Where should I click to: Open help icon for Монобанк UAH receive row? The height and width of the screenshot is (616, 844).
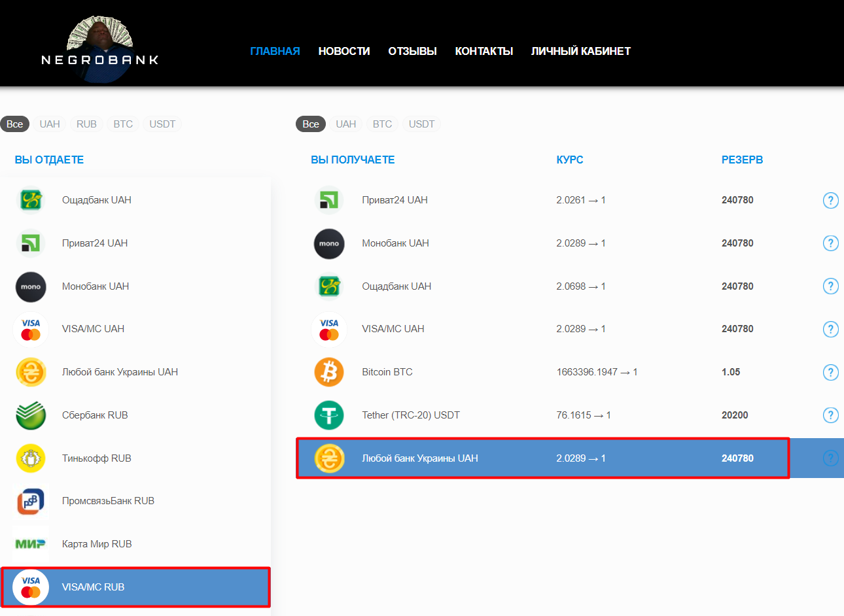830,243
